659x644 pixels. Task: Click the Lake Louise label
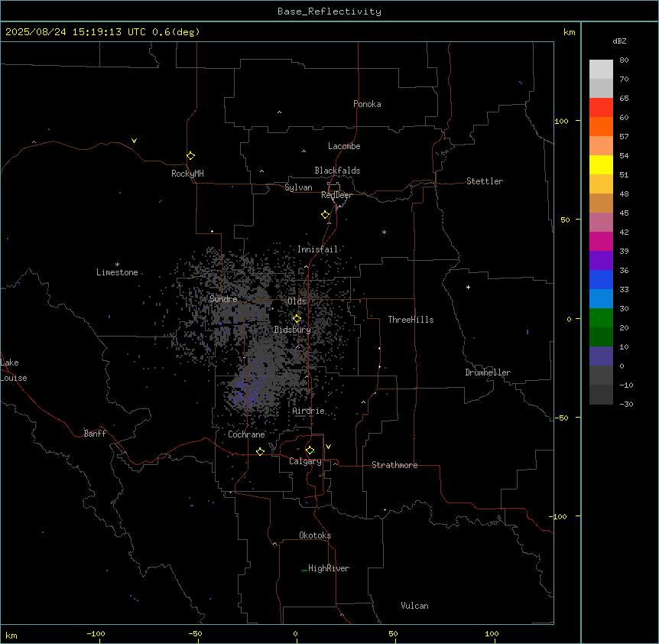[x=14, y=370]
